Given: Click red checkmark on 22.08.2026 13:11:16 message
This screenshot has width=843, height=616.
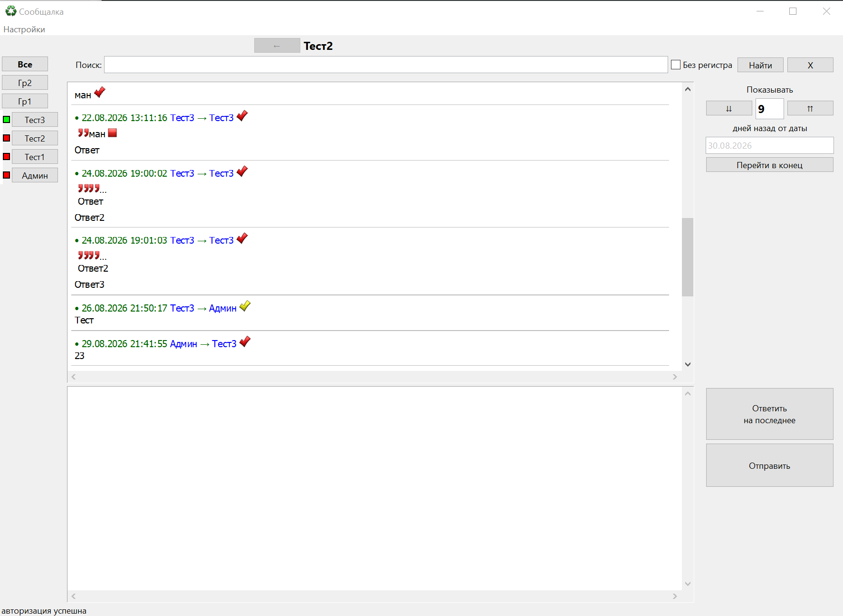Looking at the screenshot, I should 242,116.
